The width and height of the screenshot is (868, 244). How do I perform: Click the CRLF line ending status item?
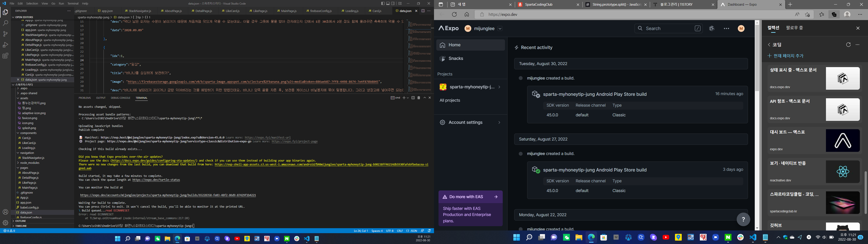tap(400, 231)
